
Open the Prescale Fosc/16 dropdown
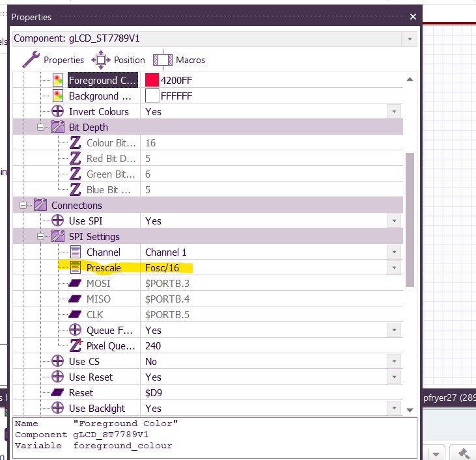[x=393, y=268]
